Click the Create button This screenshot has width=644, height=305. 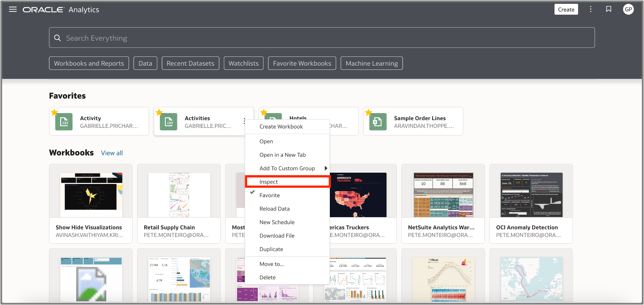(x=566, y=10)
